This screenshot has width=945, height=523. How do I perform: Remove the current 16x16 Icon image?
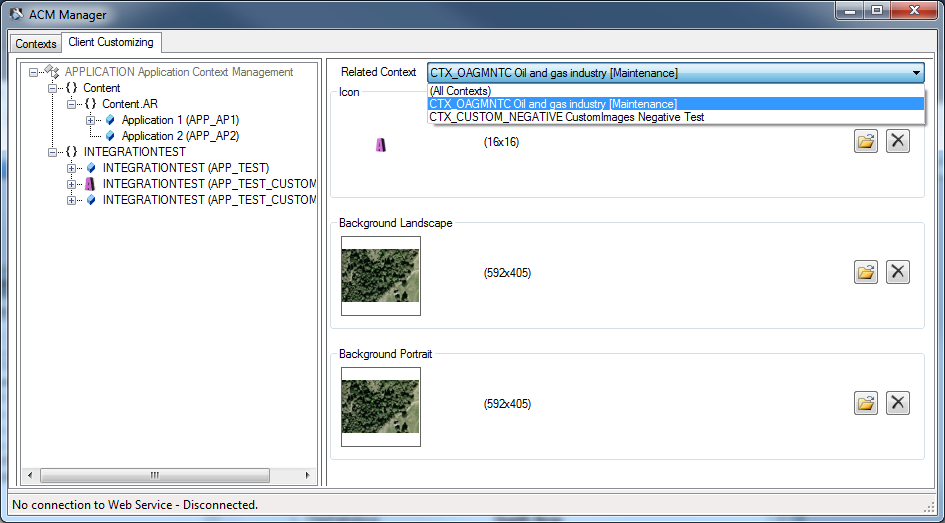click(898, 141)
